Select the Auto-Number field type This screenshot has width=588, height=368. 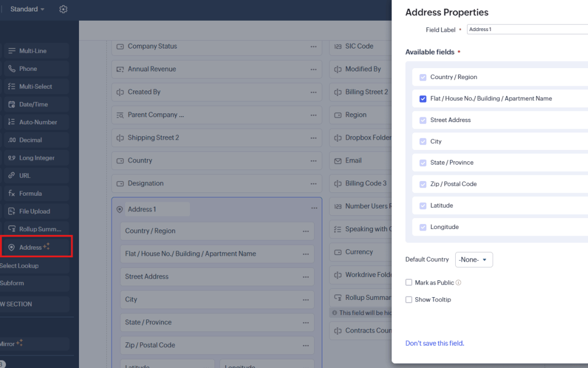(36, 122)
